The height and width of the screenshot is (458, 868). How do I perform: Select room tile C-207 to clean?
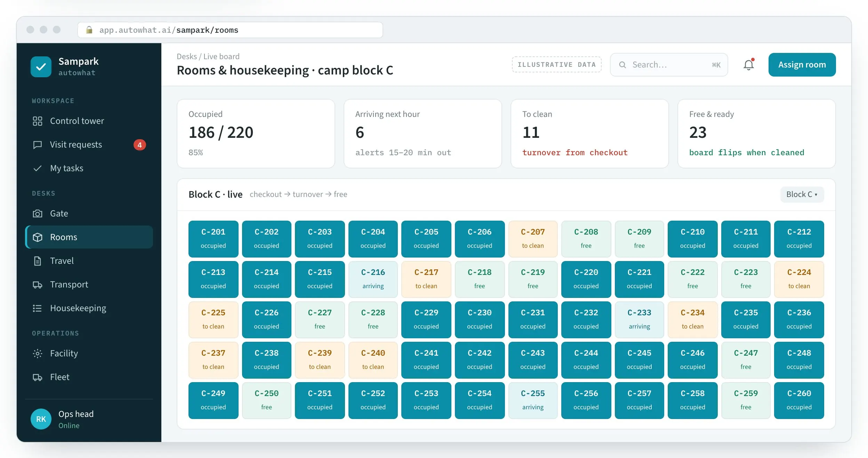[x=533, y=239]
